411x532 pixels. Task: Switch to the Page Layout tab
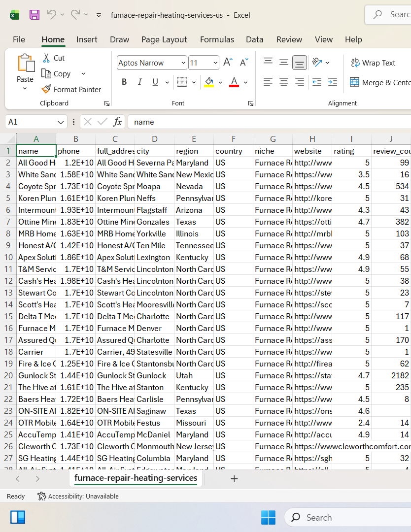[x=164, y=39]
